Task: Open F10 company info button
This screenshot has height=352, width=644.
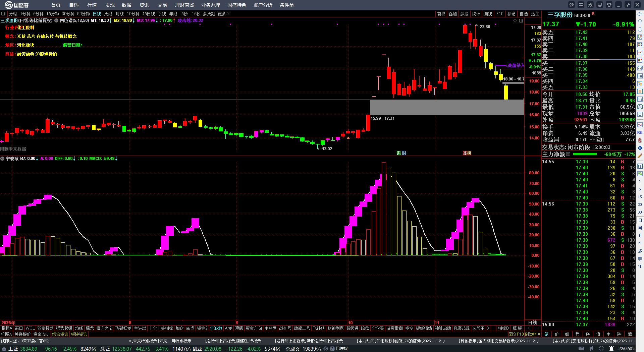Action: tap(500, 14)
